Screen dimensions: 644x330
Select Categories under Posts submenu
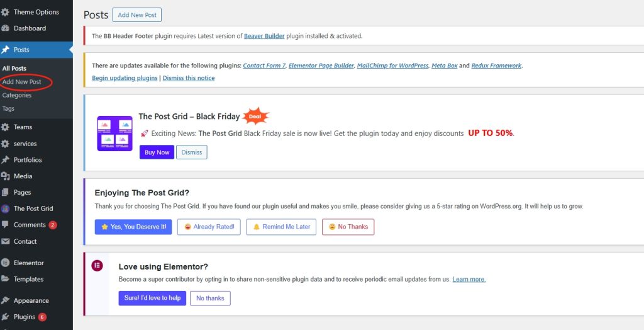point(17,96)
